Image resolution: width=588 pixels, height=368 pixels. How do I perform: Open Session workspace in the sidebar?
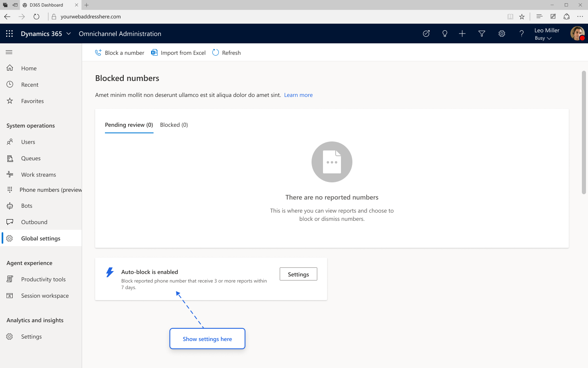[x=41, y=296]
